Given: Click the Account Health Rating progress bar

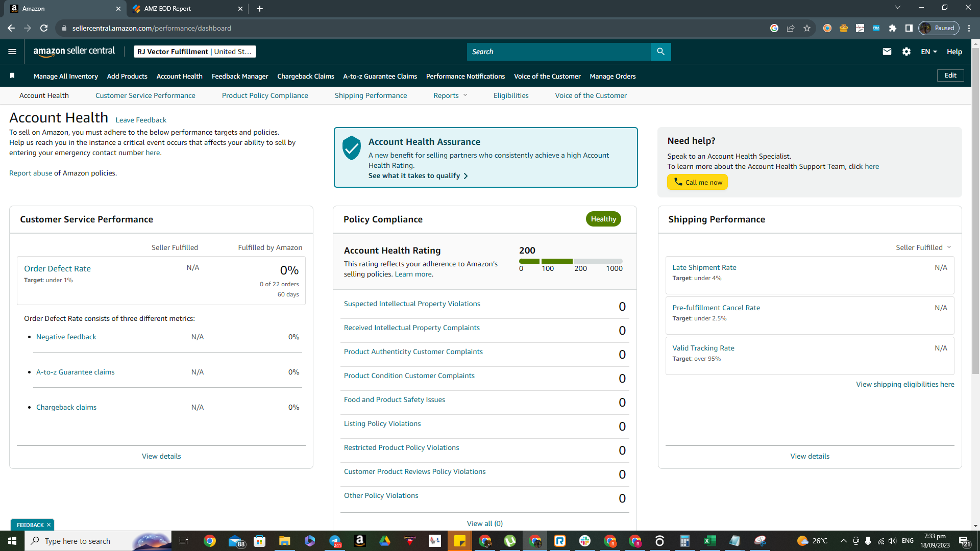Looking at the screenshot, I should [571, 261].
